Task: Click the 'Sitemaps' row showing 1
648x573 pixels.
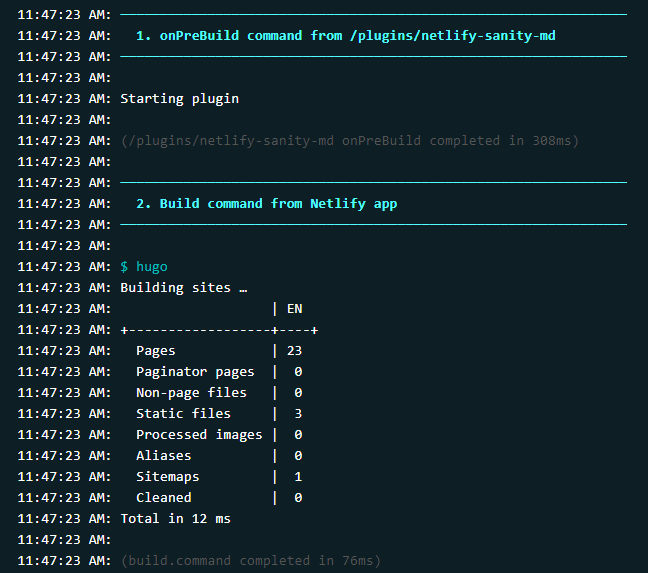Action: [219, 477]
